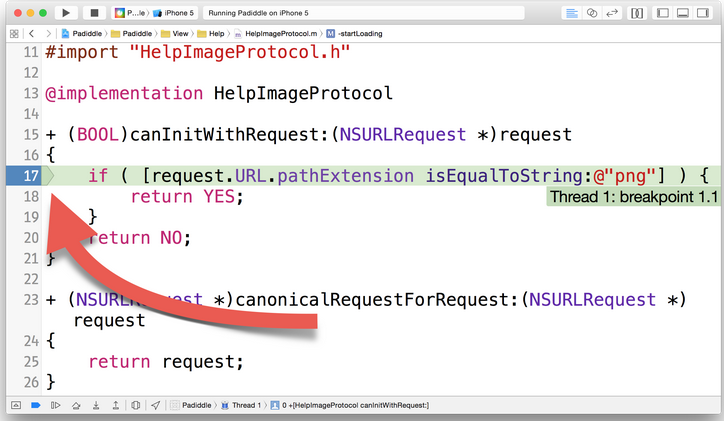
Task: Select canInitWithRequest stack frame
Action: pos(350,405)
